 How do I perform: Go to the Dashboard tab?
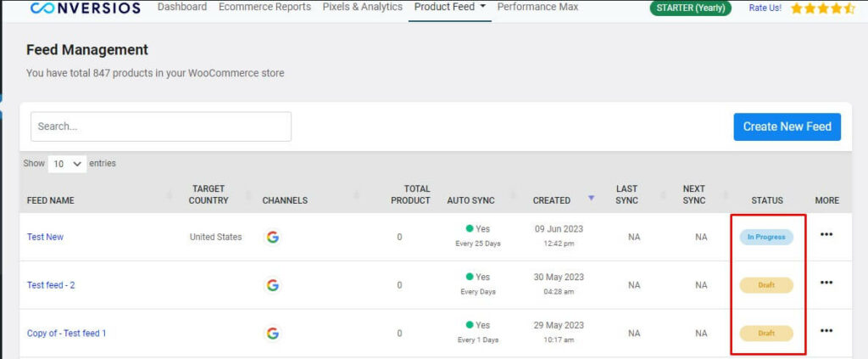point(182,7)
